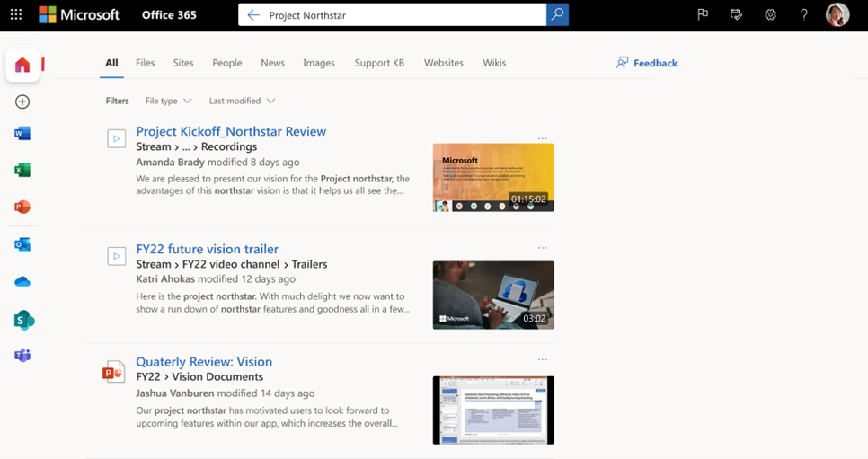
Task: Select the All tab
Action: [x=111, y=63]
